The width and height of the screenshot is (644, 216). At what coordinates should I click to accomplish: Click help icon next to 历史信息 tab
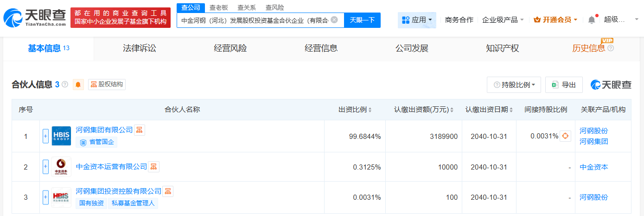pyautogui.click(x=611, y=48)
